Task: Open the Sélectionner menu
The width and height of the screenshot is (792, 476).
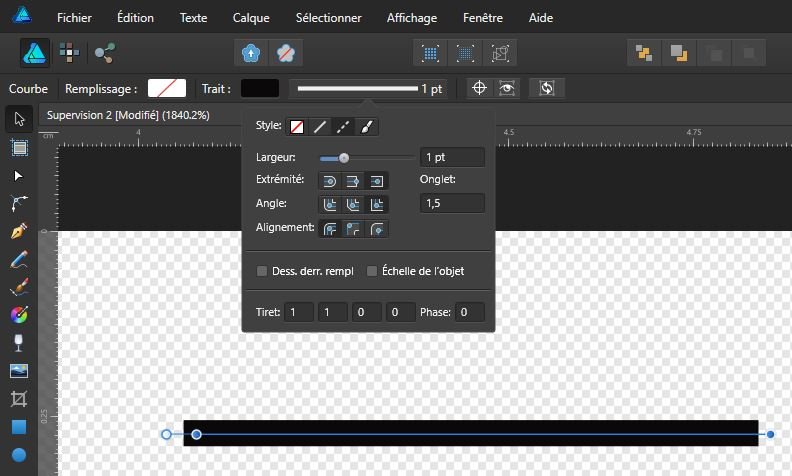Action: 328,18
